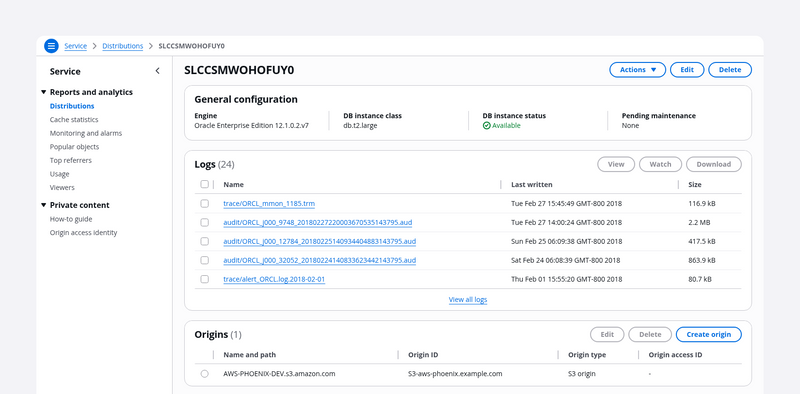Tick the trace/alert_ORCL.log.2018-02-01 checkbox
This screenshot has height=394, width=800.
(205, 279)
